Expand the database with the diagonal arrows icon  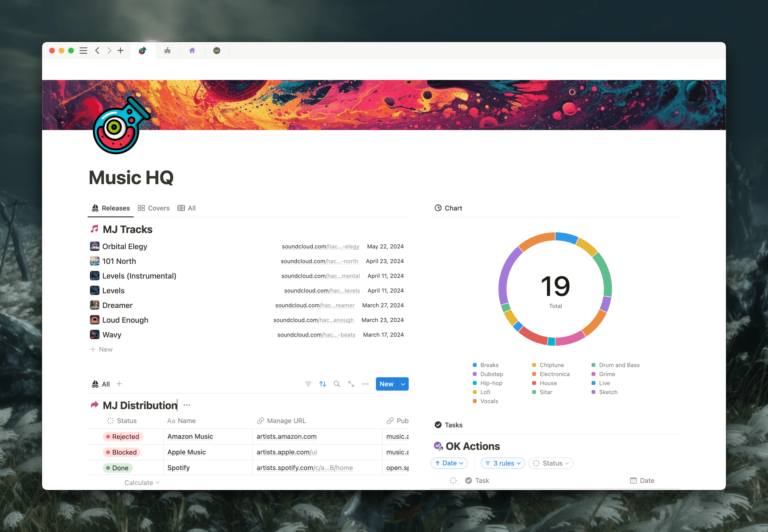click(351, 384)
